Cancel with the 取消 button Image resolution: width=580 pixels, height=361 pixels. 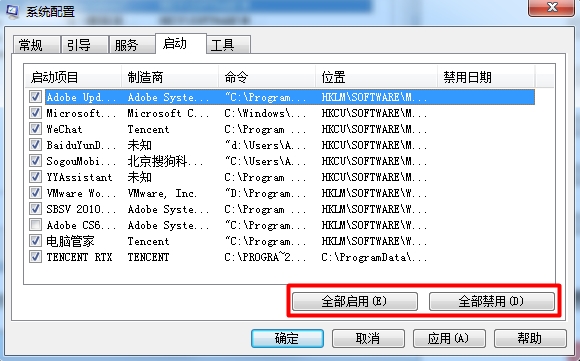pyautogui.click(x=368, y=338)
